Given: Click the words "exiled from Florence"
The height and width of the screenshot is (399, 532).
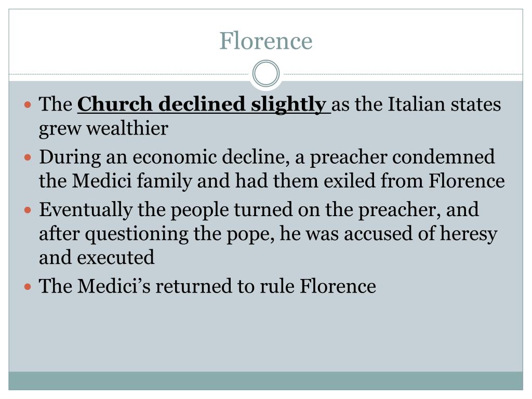Looking at the screenshot, I should (x=414, y=180).
